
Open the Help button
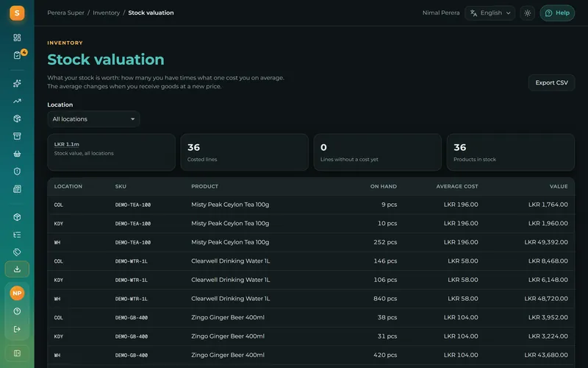click(x=557, y=13)
